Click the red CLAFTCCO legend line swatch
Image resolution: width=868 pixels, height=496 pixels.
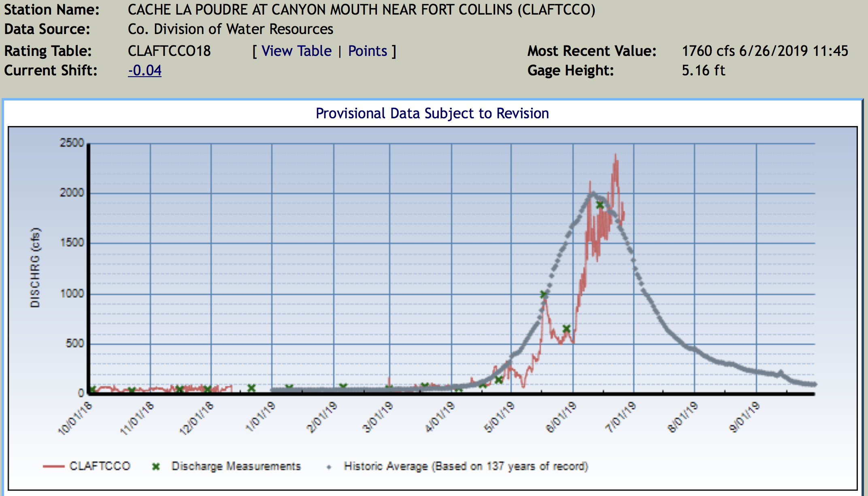click(x=53, y=466)
